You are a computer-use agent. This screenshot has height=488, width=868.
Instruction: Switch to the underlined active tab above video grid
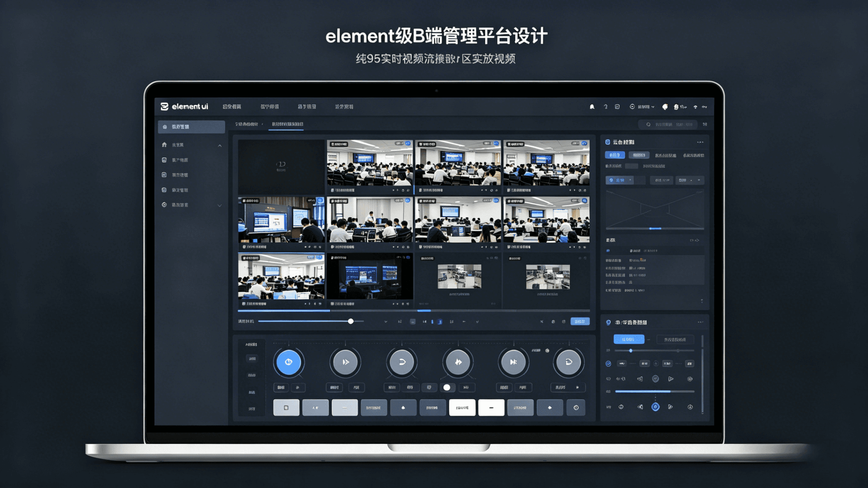287,124
